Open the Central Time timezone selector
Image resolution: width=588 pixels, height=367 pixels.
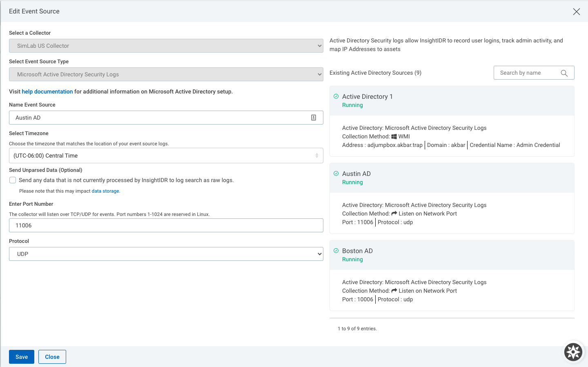coord(166,156)
